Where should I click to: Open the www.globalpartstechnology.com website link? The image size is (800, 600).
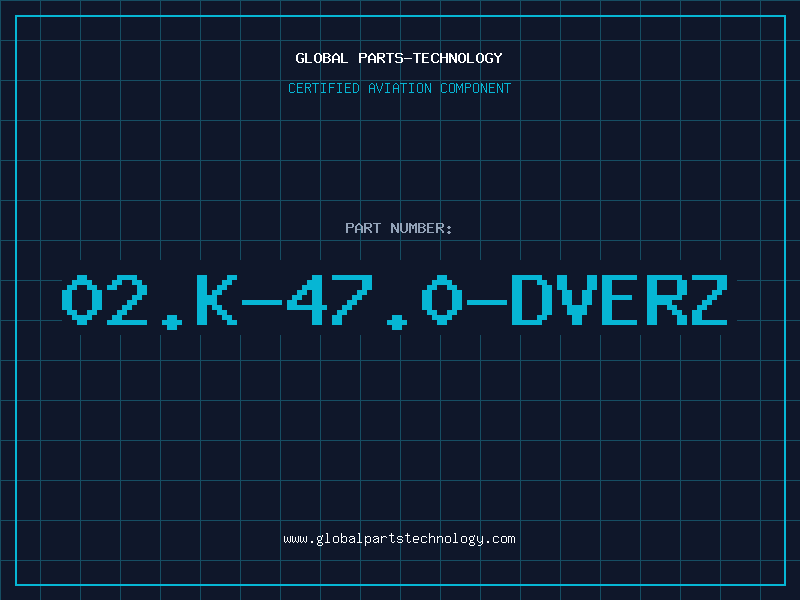(399, 539)
